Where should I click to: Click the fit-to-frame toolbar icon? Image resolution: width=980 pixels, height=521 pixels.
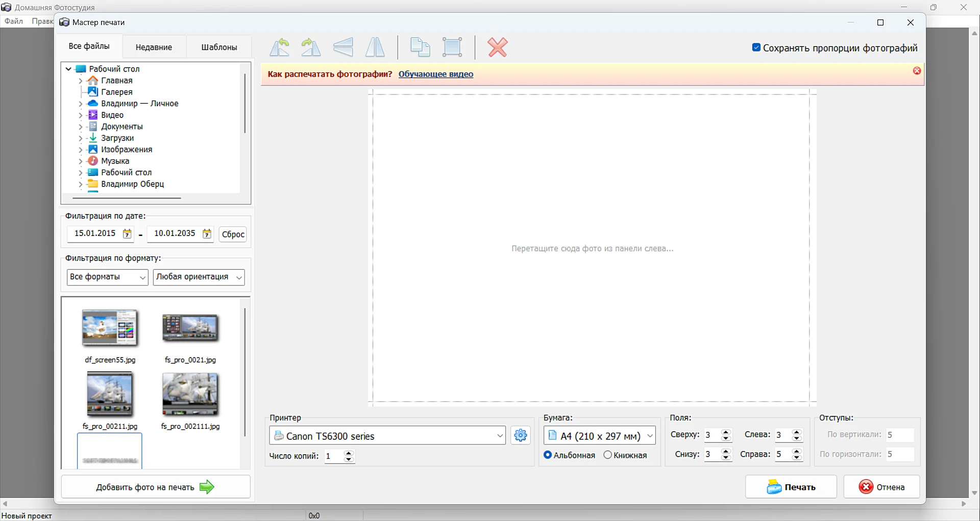click(x=452, y=48)
